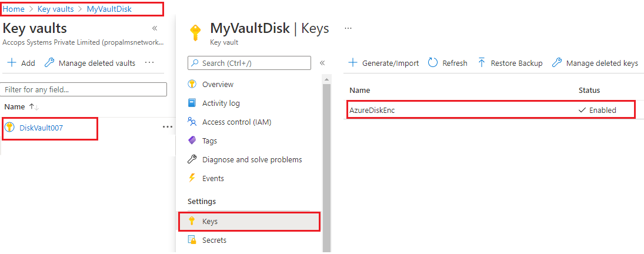Image resolution: width=644 pixels, height=254 pixels.
Task: Go to Home breadcrumb link
Action: [14, 9]
